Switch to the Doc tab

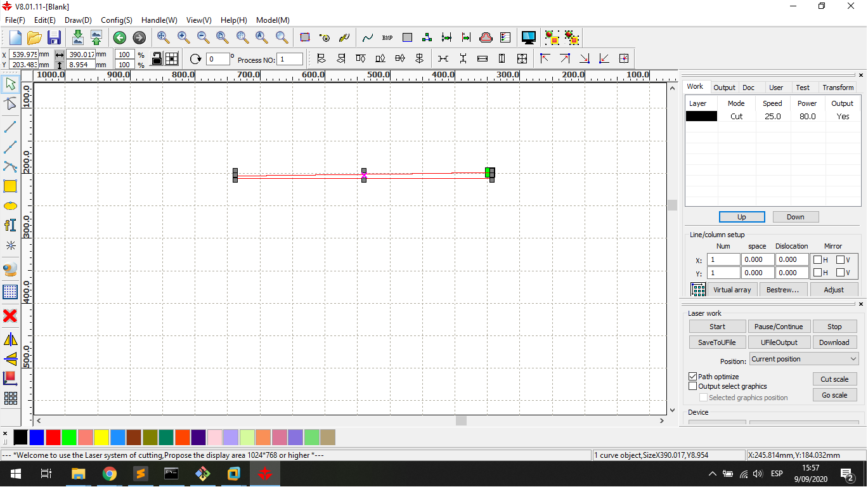pyautogui.click(x=749, y=88)
